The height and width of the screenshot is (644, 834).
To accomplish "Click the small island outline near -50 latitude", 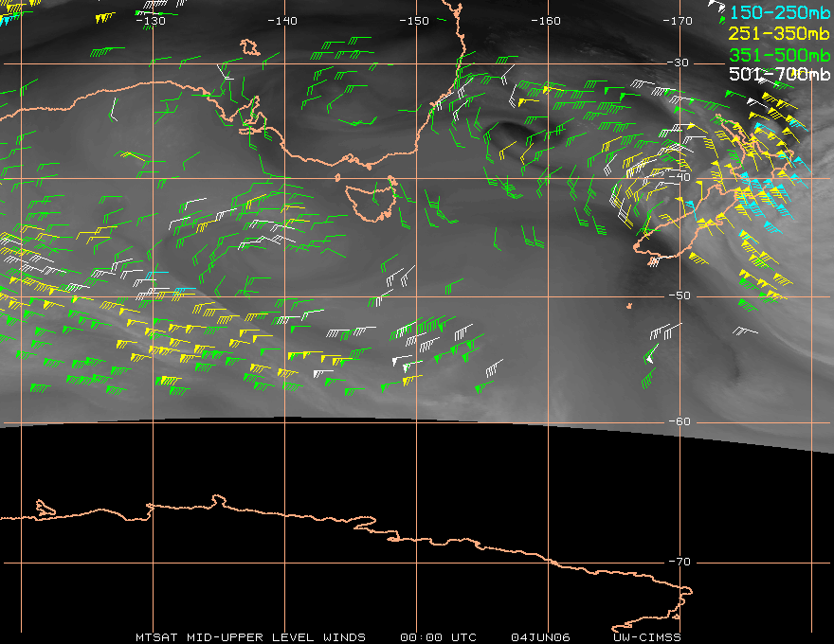I will click(x=629, y=306).
